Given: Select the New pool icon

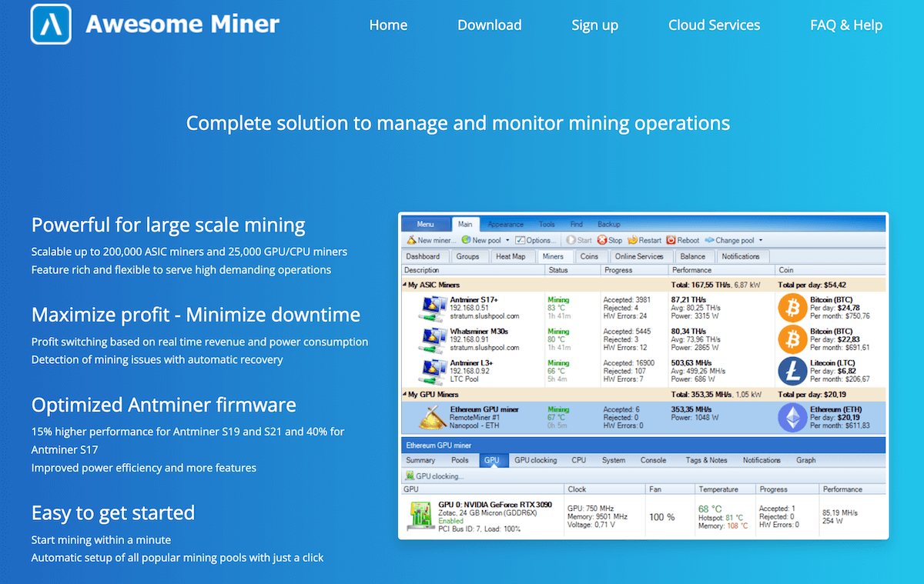Looking at the screenshot, I should tap(465, 239).
